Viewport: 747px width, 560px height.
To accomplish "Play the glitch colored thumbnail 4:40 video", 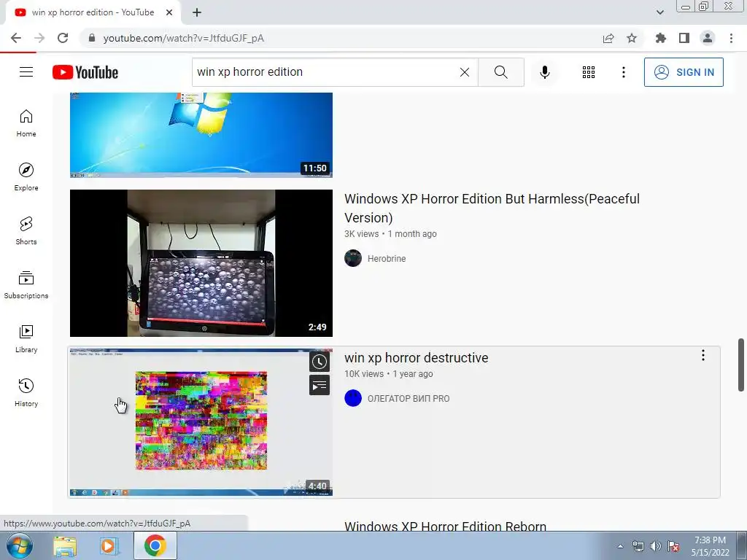I will coord(201,422).
